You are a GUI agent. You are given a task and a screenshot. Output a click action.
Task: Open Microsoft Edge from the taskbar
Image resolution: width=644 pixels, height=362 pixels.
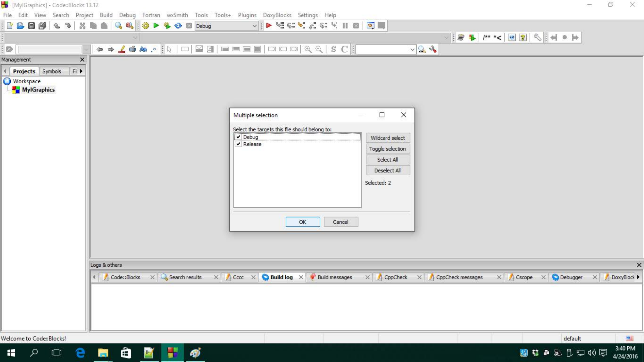80,353
